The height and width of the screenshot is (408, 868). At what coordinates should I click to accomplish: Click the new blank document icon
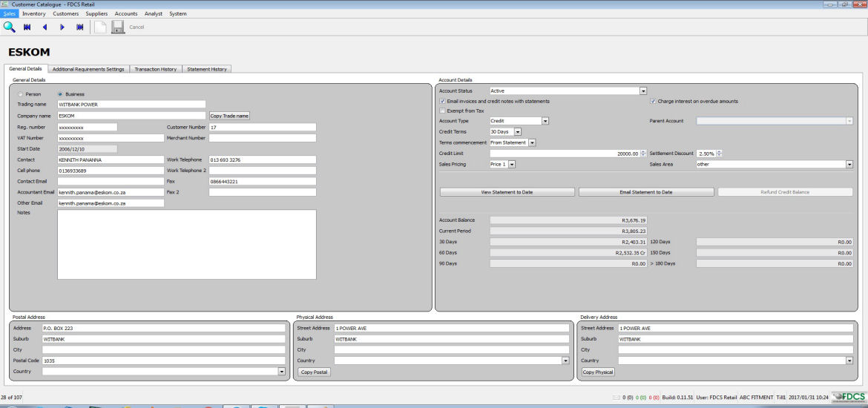[100, 27]
